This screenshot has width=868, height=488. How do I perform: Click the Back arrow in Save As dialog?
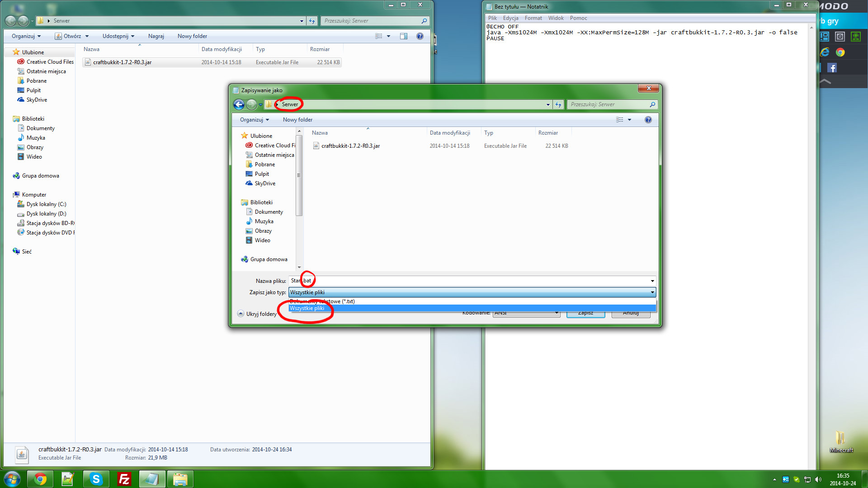point(239,104)
